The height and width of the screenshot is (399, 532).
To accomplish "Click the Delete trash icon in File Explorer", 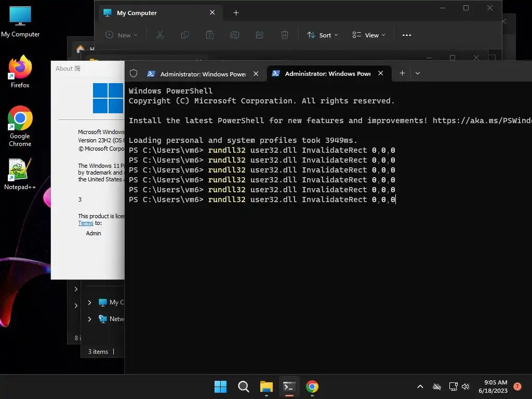I will coord(285,35).
